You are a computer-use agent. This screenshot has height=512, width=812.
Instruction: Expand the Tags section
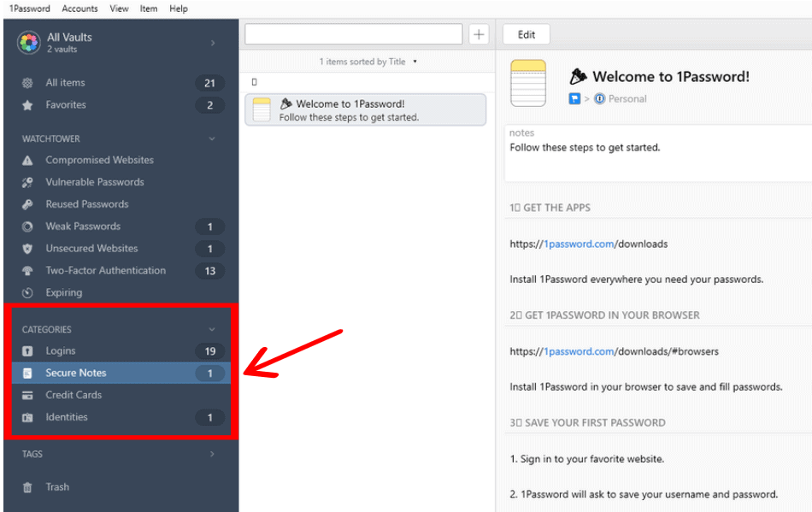[212, 454]
